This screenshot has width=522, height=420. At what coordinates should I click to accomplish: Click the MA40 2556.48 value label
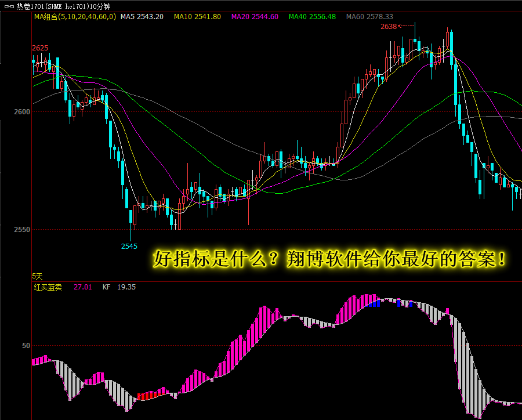[x=312, y=17]
